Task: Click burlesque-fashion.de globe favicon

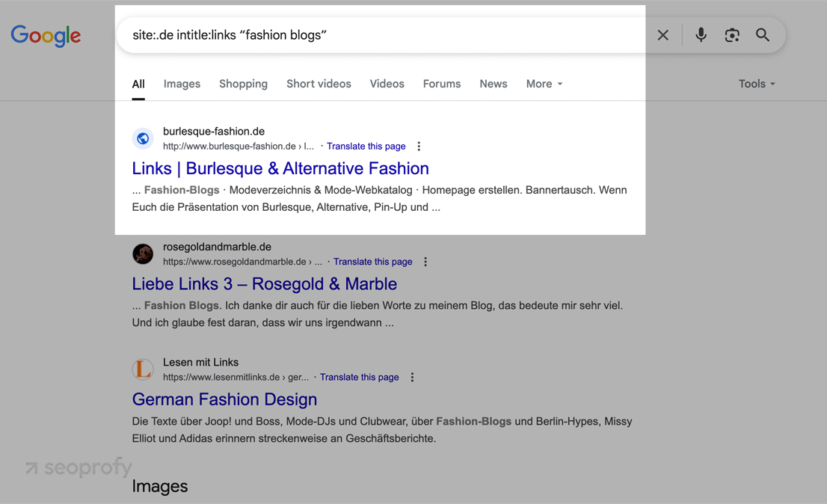Action: [142, 138]
